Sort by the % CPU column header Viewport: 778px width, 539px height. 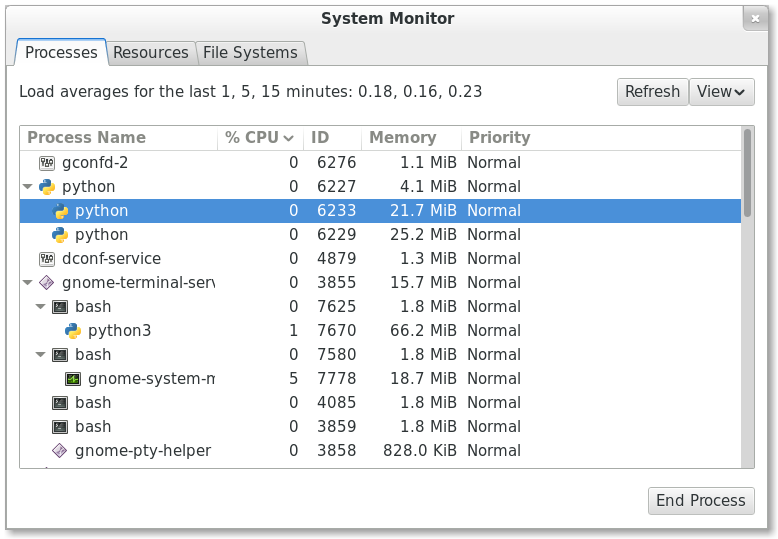click(x=260, y=137)
